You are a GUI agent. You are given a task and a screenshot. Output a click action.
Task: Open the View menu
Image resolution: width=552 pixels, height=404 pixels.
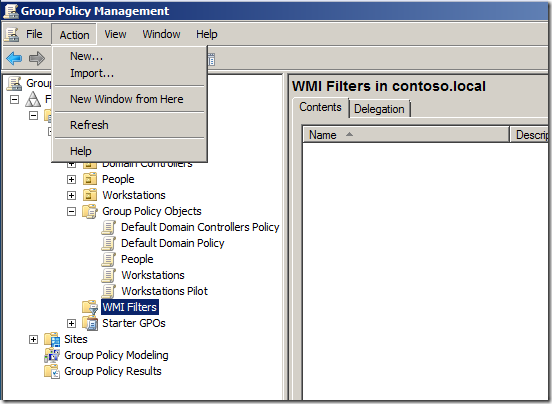[x=115, y=34]
